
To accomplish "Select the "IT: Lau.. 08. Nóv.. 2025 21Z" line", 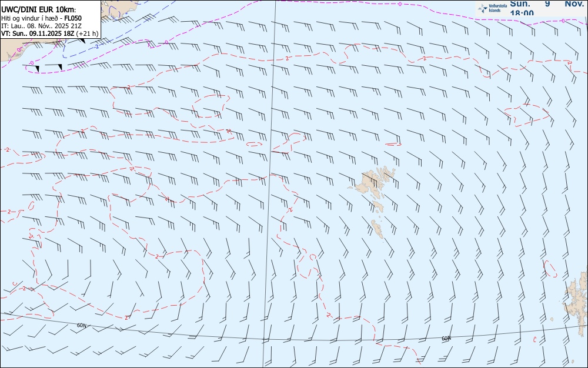I will tap(41, 26).
